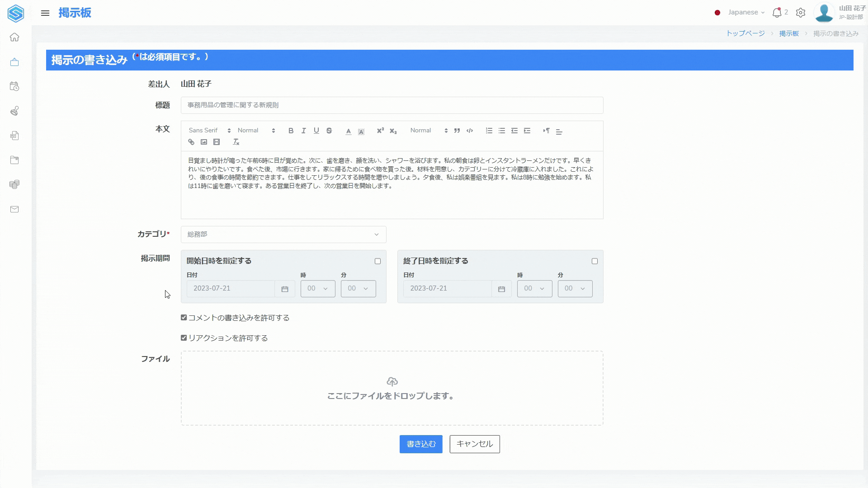
Task: Click the blockquote icon
Action: [x=457, y=131]
